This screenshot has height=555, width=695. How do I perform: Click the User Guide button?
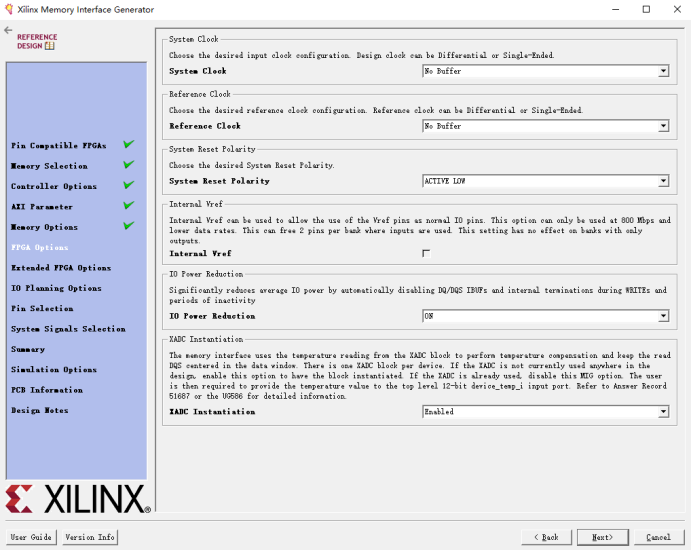(x=31, y=537)
